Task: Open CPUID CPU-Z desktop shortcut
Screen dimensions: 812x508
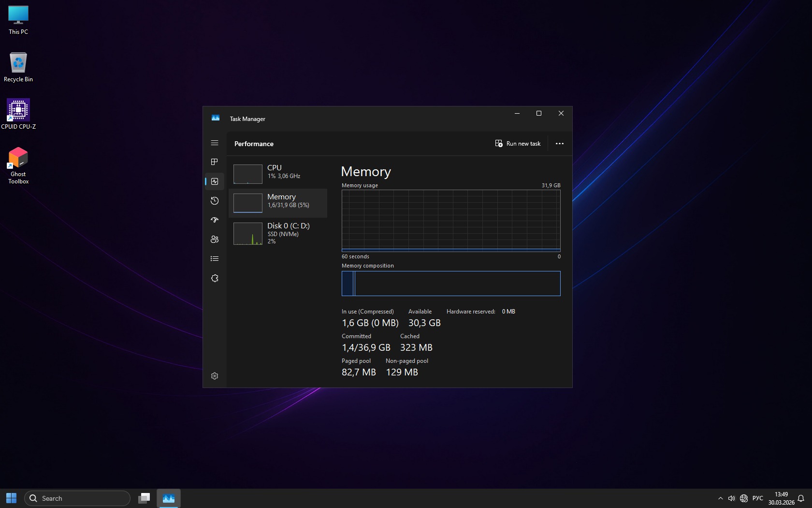Action: click(x=18, y=114)
